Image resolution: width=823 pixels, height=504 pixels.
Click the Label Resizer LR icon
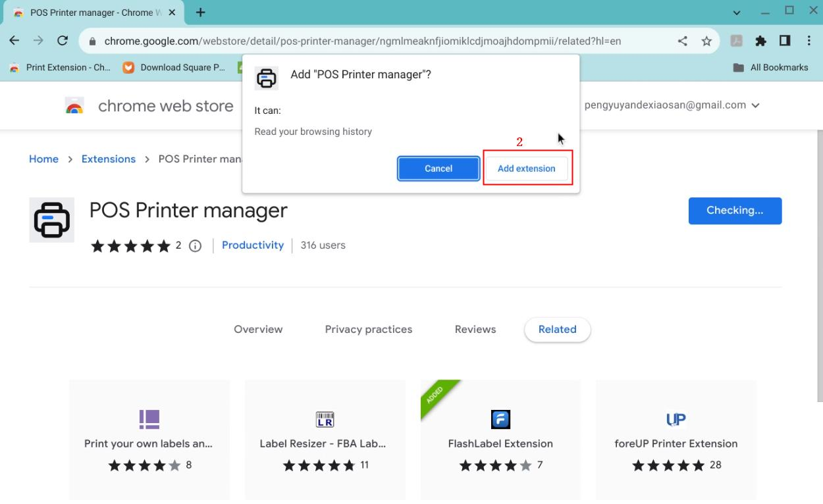click(x=325, y=419)
